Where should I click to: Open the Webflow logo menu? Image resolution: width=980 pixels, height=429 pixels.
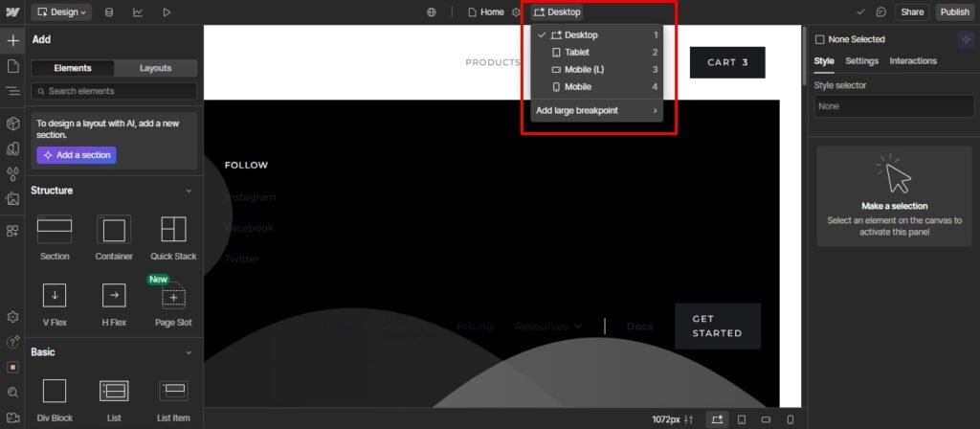pyautogui.click(x=11, y=11)
